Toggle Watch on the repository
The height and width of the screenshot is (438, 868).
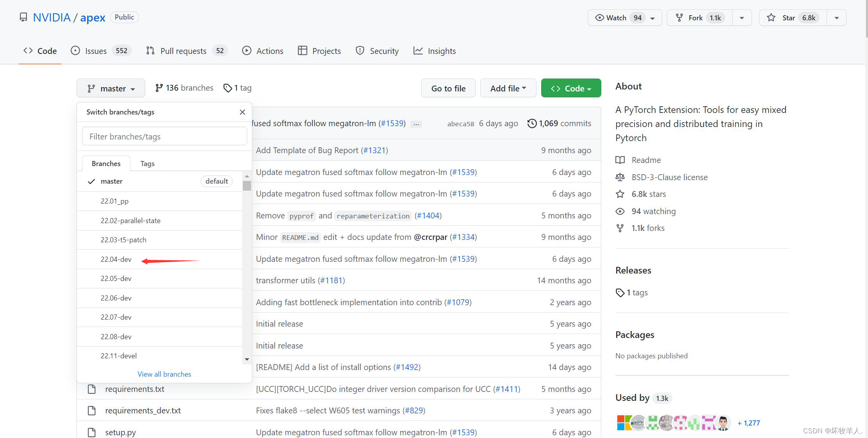click(617, 18)
